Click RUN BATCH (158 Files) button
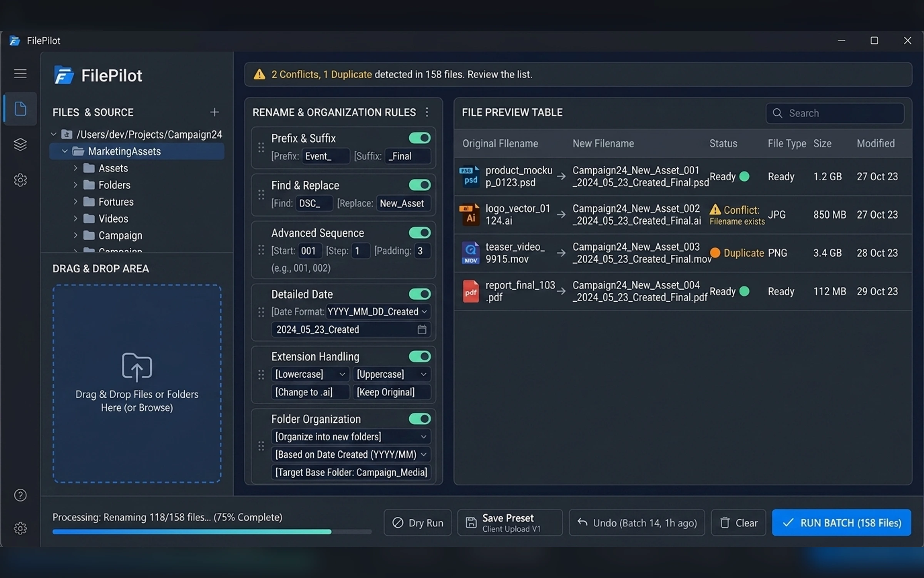The image size is (924, 578). coord(842,523)
